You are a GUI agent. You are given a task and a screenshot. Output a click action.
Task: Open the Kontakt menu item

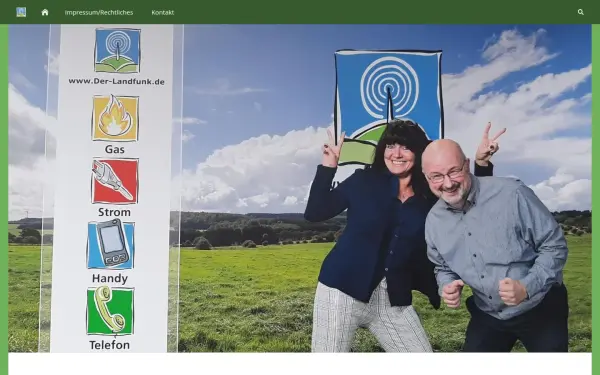[x=163, y=12]
